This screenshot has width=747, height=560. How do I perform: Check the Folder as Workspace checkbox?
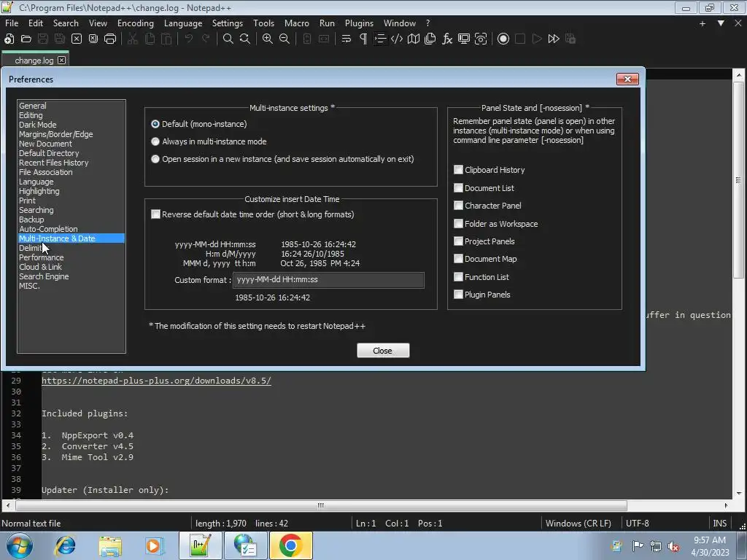458,223
